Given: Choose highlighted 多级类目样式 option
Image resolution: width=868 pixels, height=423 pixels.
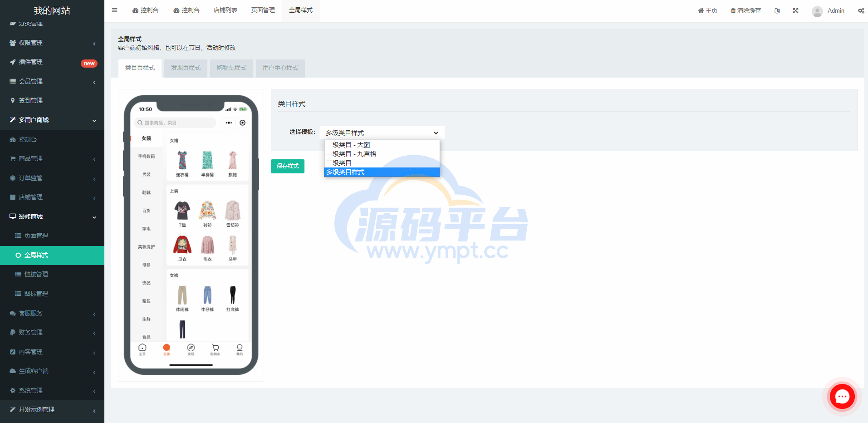Looking at the screenshot, I should click(382, 172).
